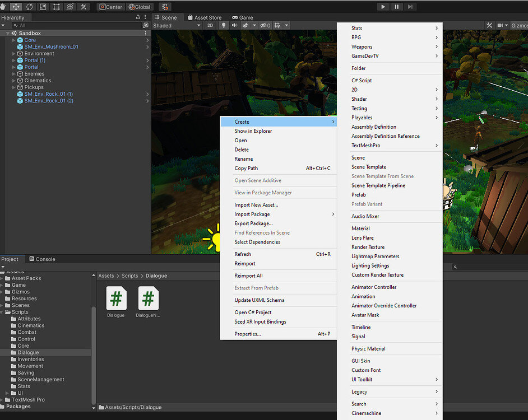Toggle scene lighting with the bulb icon

pyautogui.click(x=223, y=25)
